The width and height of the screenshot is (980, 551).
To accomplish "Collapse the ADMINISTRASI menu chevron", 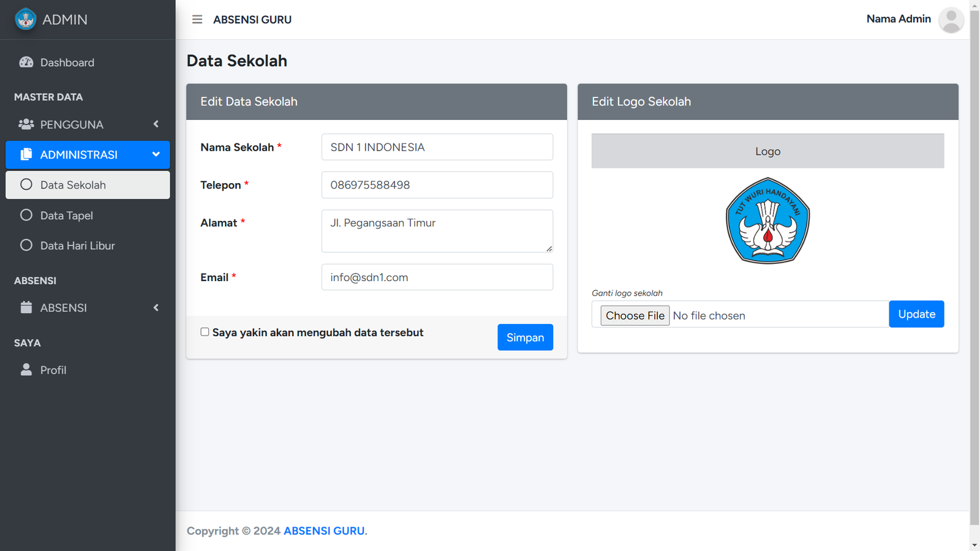I will click(156, 155).
